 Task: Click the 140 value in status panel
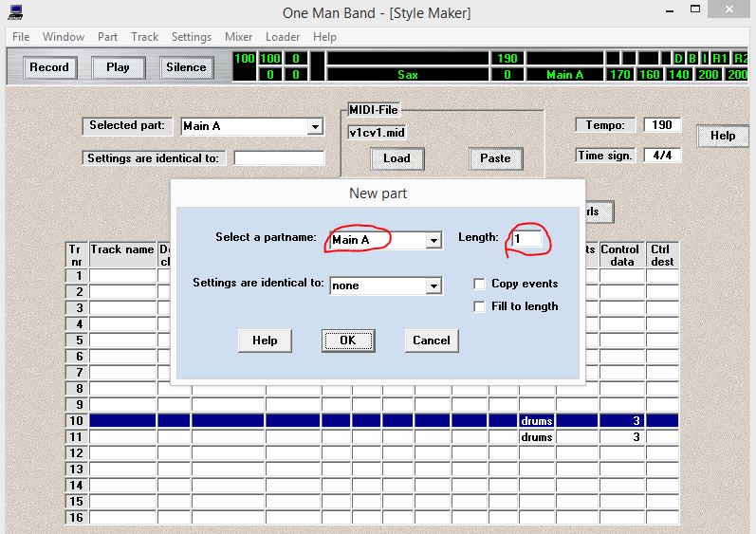click(678, 75)
